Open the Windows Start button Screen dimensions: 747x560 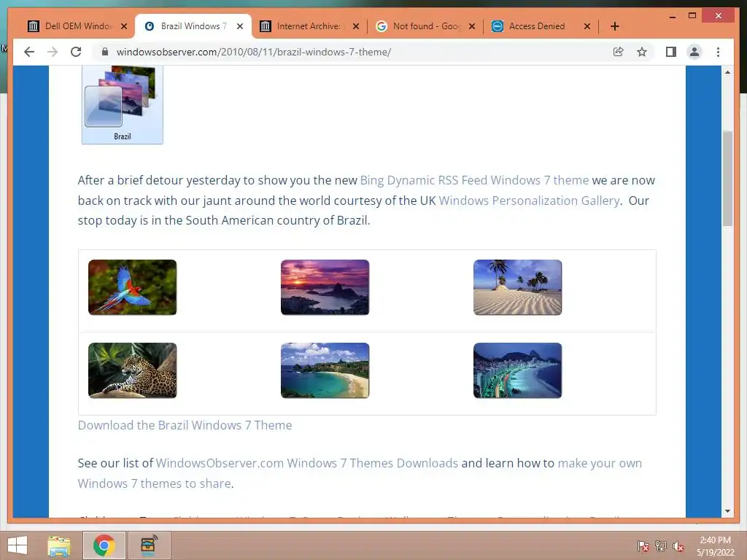click(18, 545)
